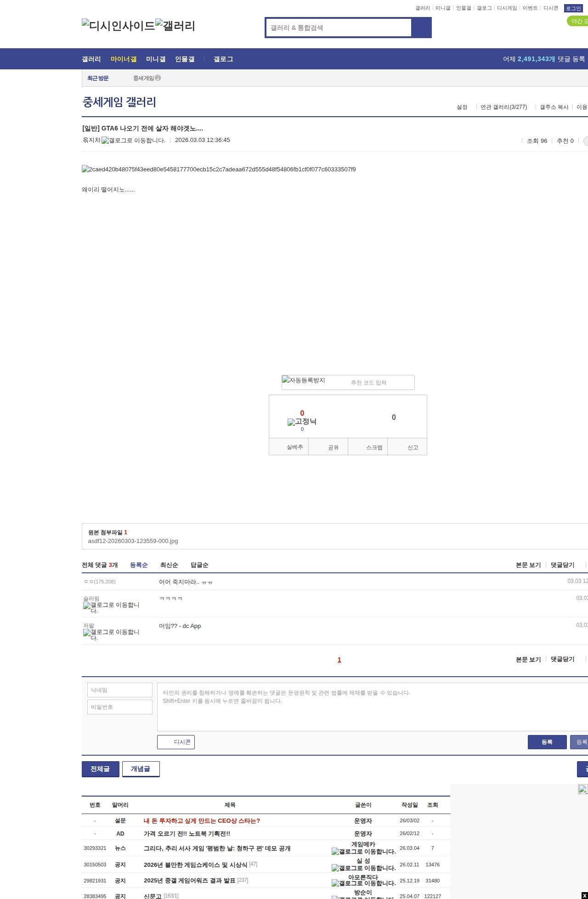Click 본문 보기 below the comment list
Screen dimensions: 588x899
(528, 660)
